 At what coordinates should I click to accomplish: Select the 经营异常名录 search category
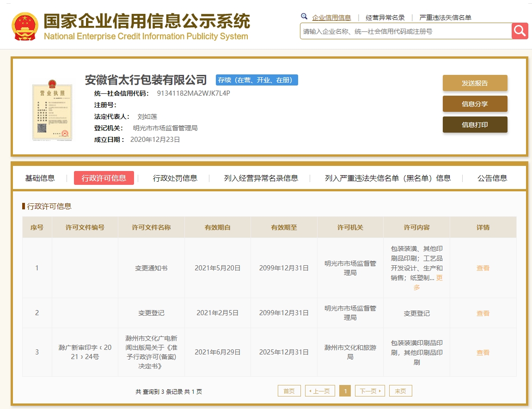(385, 18)
